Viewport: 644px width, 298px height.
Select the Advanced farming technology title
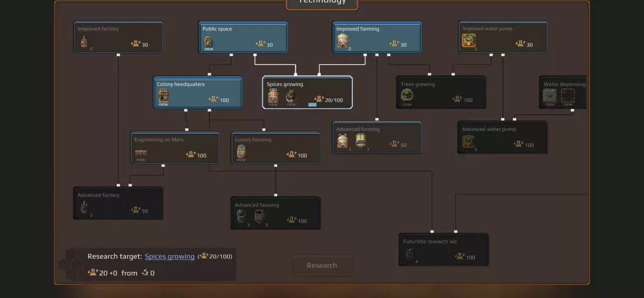pos(358,129)
